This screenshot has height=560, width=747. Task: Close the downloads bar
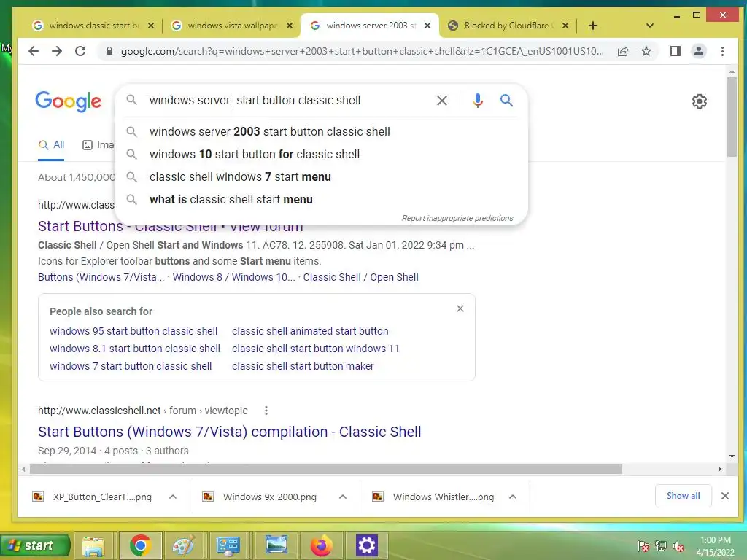(x=724, y=496)
